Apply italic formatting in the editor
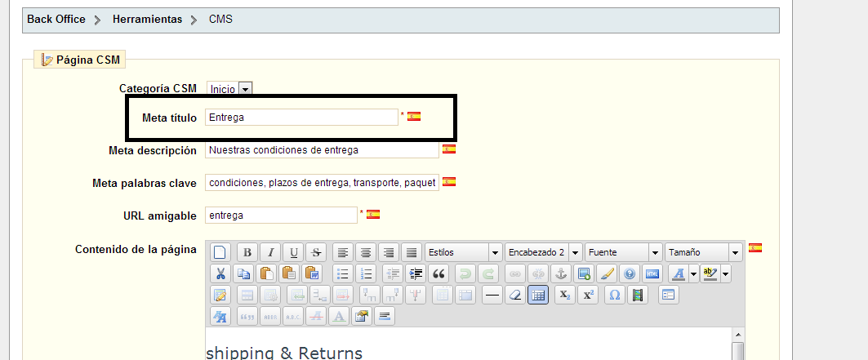This screenshot has width=868, height=360. tap(270, 252)
